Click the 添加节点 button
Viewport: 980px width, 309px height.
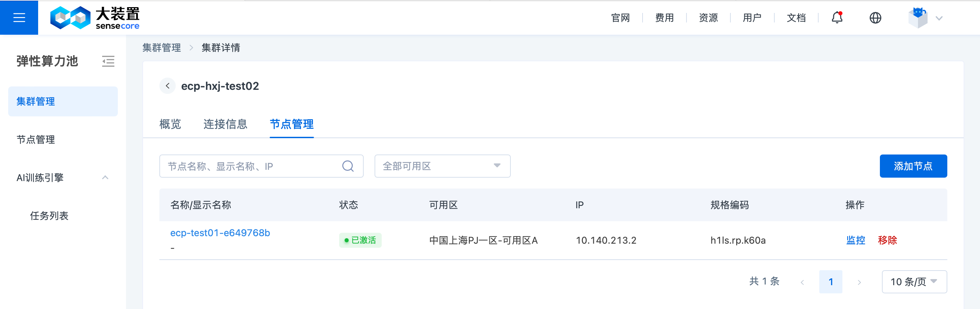pos(913,166)
